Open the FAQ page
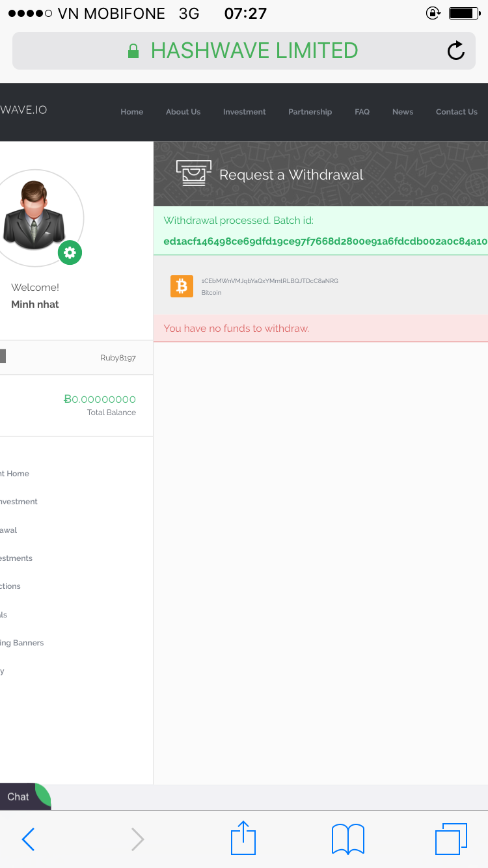 (362, 112)
